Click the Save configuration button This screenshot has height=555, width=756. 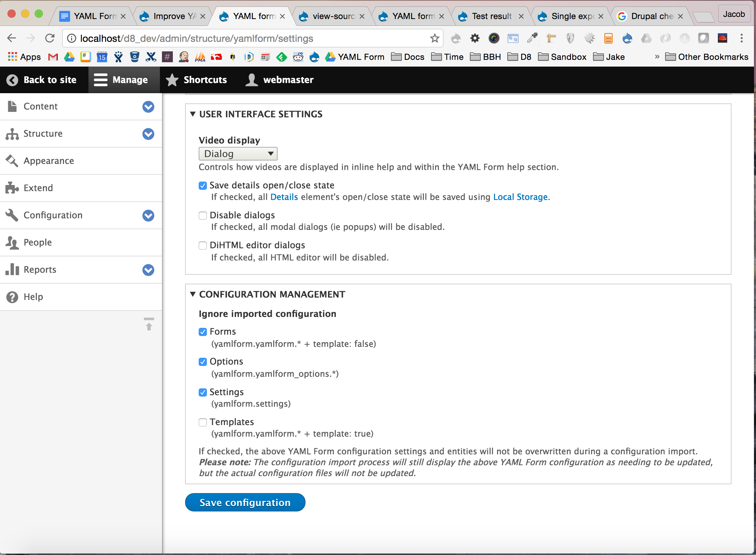pos(245,502)
